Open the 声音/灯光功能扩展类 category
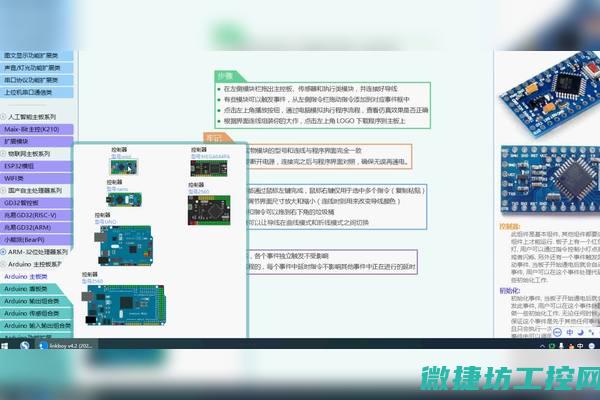Image resolution: width=600 pixels, height=400 pixels. coord(36,68)
